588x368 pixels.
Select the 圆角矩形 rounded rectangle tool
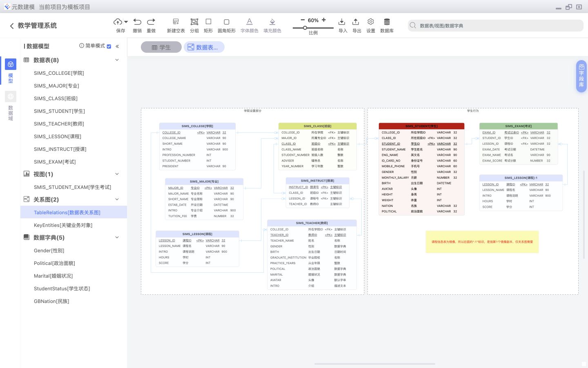227,25
